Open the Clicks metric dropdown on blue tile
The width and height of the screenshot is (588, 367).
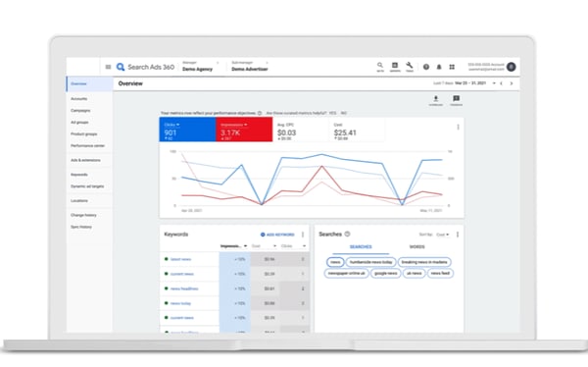click(177, 125)
